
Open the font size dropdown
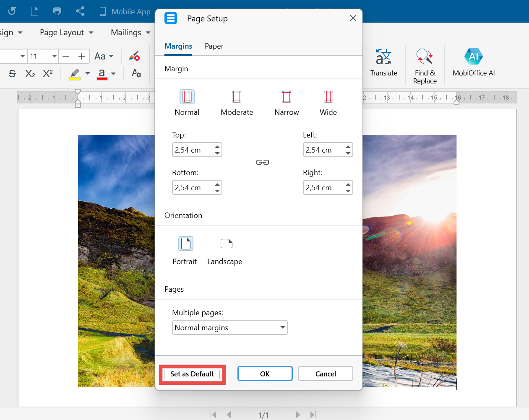tap(55, 56)
